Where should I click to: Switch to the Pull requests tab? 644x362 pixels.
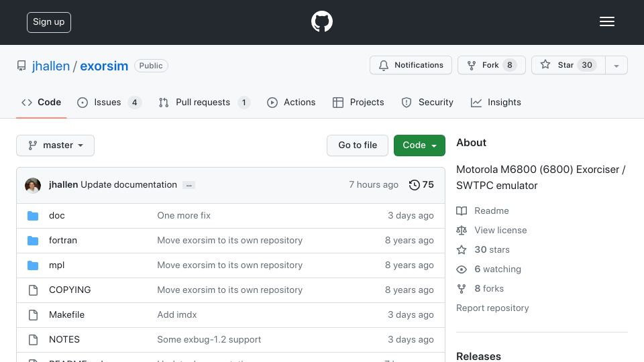click(204, 102)
